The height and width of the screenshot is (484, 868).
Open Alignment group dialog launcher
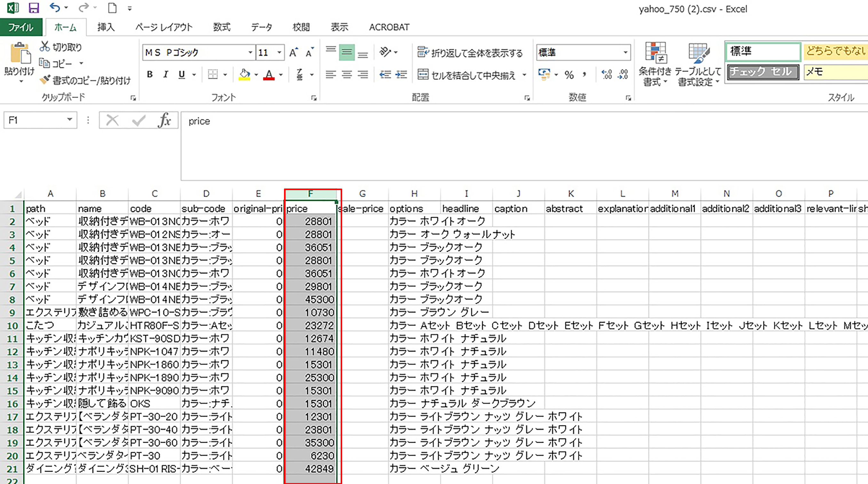pyautogui.click(x=527, y=98)
